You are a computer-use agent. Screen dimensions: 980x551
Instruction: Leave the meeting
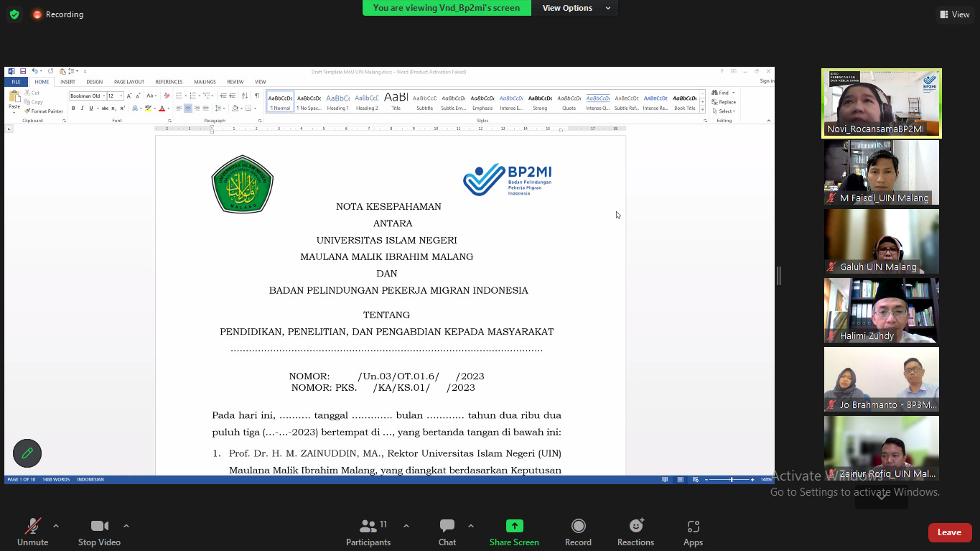pos(949,532)
